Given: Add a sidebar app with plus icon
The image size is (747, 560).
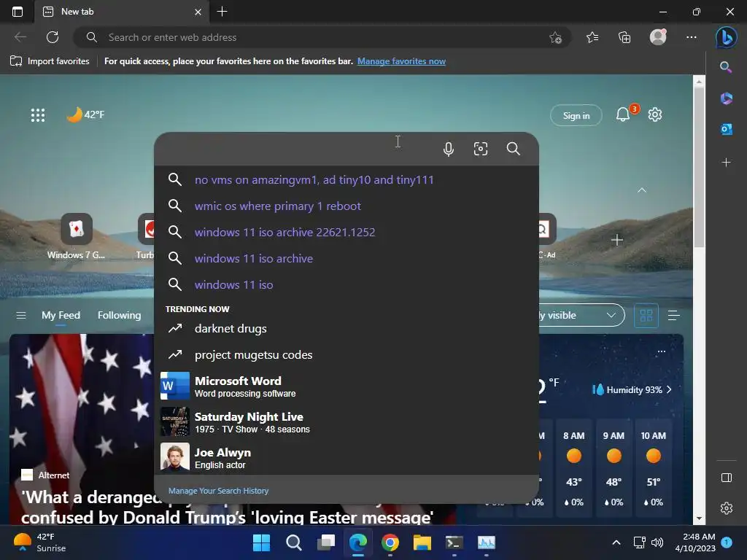Looking at the screenshot, I should 726,163.
